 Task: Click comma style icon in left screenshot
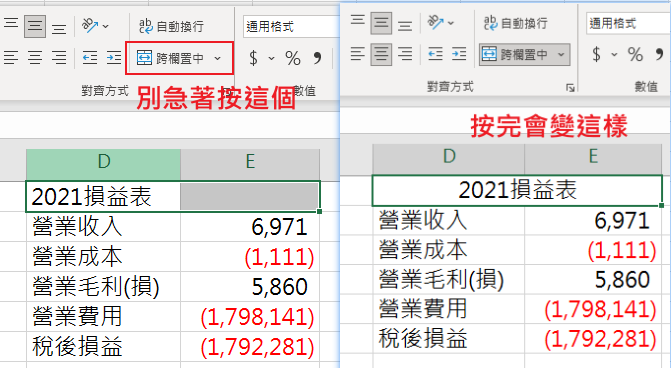317,58
